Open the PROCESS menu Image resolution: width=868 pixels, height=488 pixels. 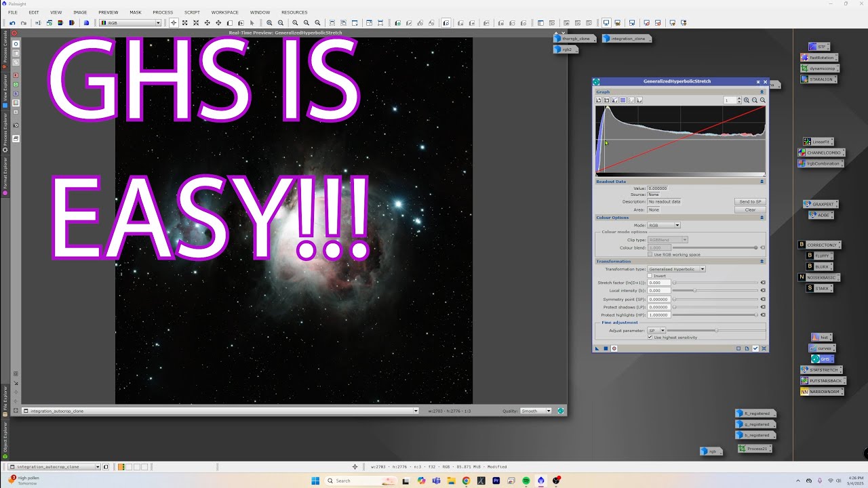click(163, 12)
